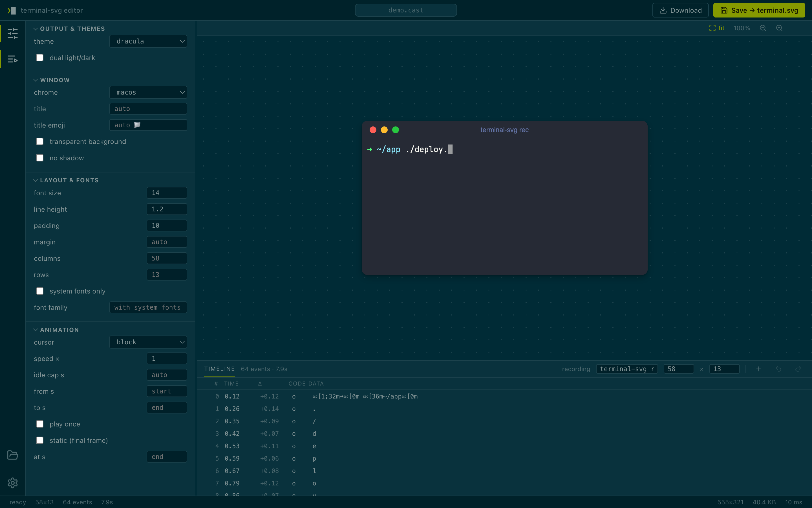Viewport: 812px width, 508px height.
Task: Collapse the Animation section
Action: pyautogui.click(x=56, y=330)
